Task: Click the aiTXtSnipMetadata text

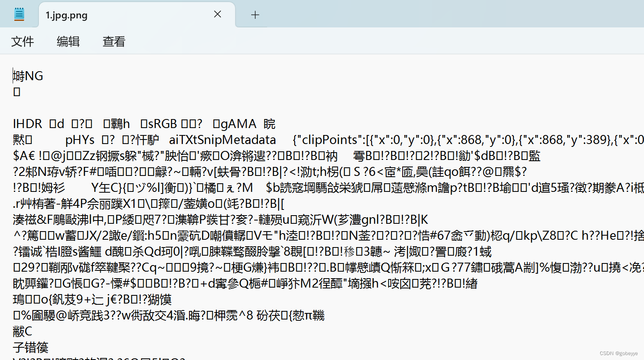Action: [x=223, y=140]
